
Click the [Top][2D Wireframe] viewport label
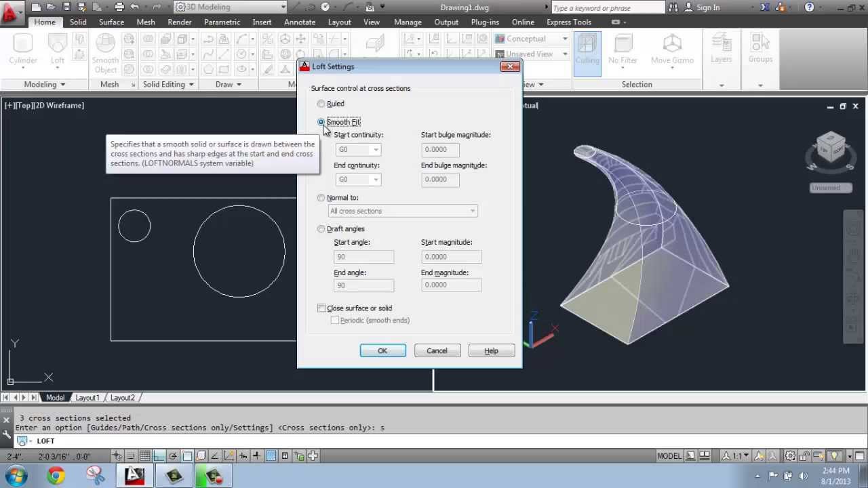click(45, 105)
